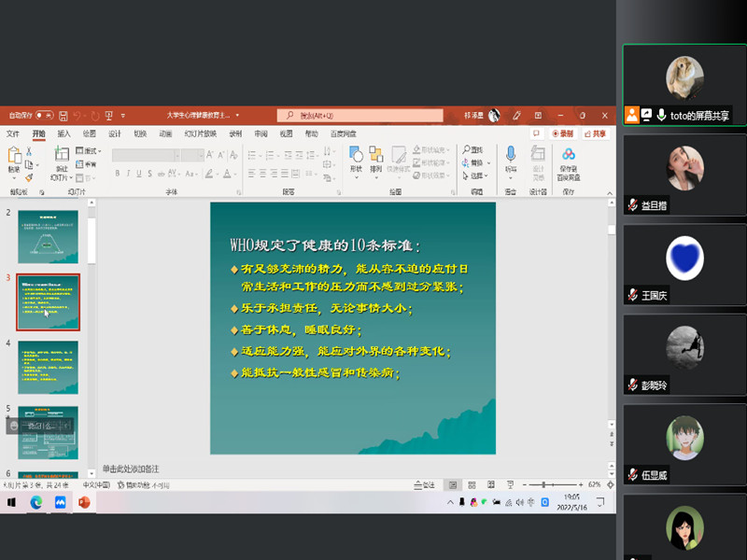The image size is (747, 560).
Task: Toggle the AutoSave (自动保存) switch
Action: (x=43, y=116)
